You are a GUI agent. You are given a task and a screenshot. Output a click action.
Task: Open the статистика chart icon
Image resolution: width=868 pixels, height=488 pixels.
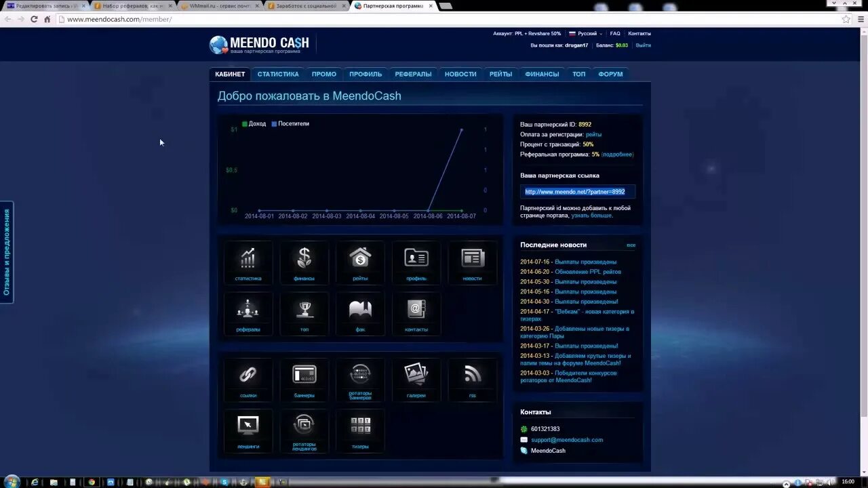coord(248,262)
